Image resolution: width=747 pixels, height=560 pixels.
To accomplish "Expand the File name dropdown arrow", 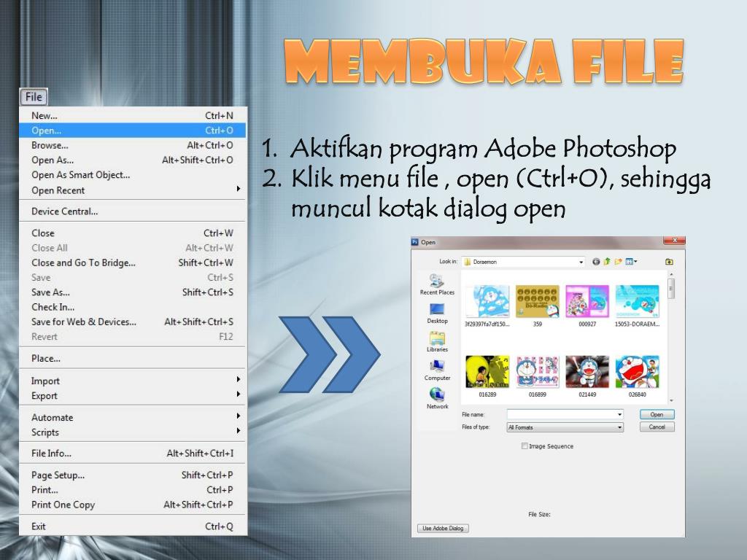I will [619, 414].
